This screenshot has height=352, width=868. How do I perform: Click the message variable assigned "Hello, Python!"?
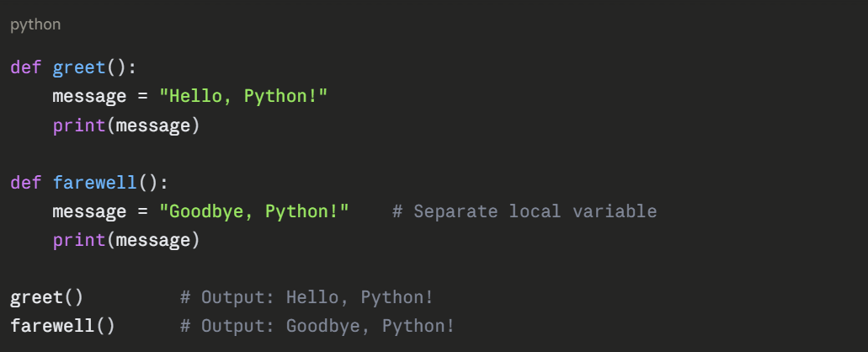pos(89,96)
